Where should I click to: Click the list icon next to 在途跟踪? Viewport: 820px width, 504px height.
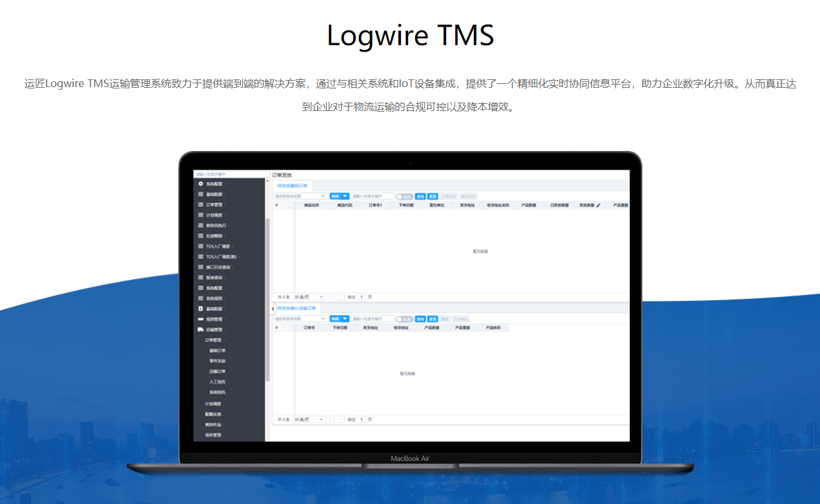pos(200,236)
